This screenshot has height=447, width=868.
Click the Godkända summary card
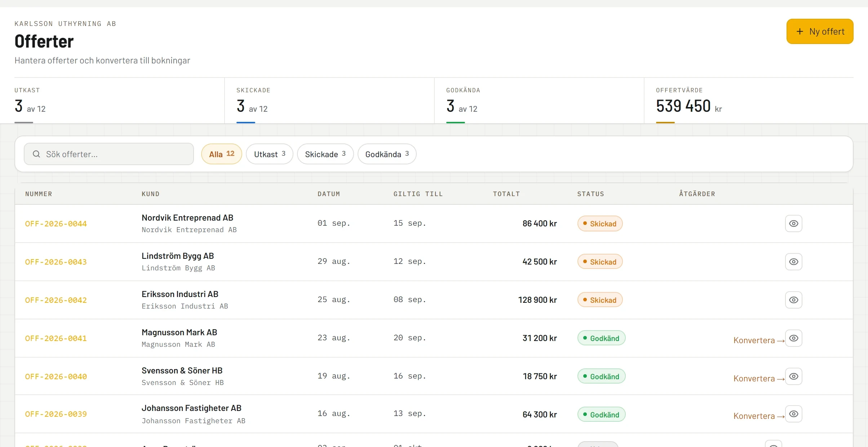point(539,101)
